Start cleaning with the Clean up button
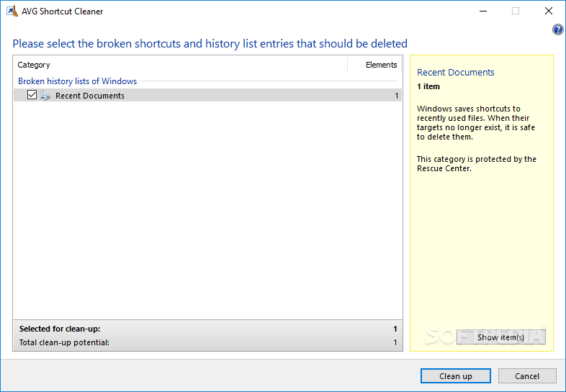This screenshot has height=392, width=566. 456,376
